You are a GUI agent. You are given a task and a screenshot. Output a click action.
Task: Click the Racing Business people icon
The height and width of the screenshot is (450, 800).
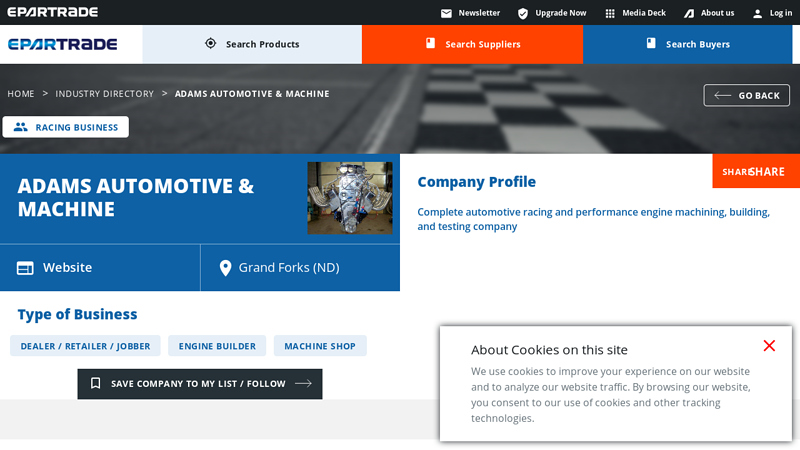[x=20, y=127]
